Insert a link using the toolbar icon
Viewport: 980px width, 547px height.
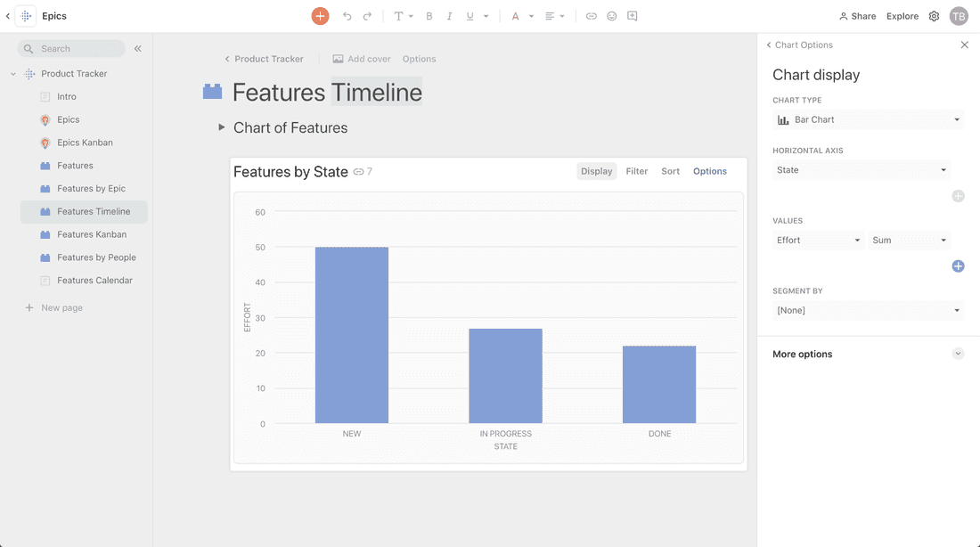[591, 16]
